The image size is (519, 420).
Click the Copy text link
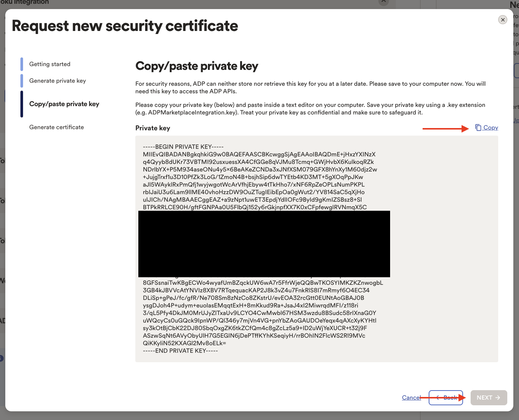click(x=491, y=128)
